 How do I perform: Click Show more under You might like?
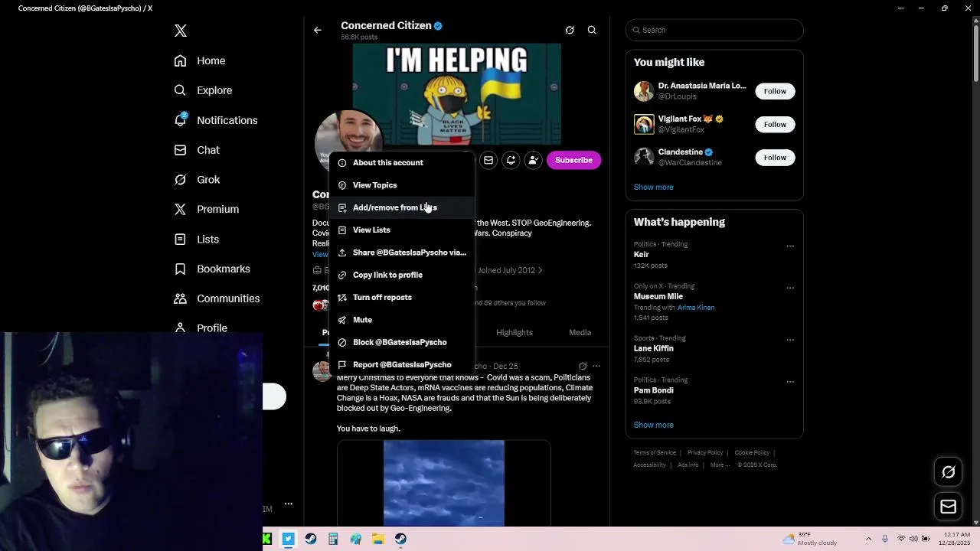tap(653, 187)
